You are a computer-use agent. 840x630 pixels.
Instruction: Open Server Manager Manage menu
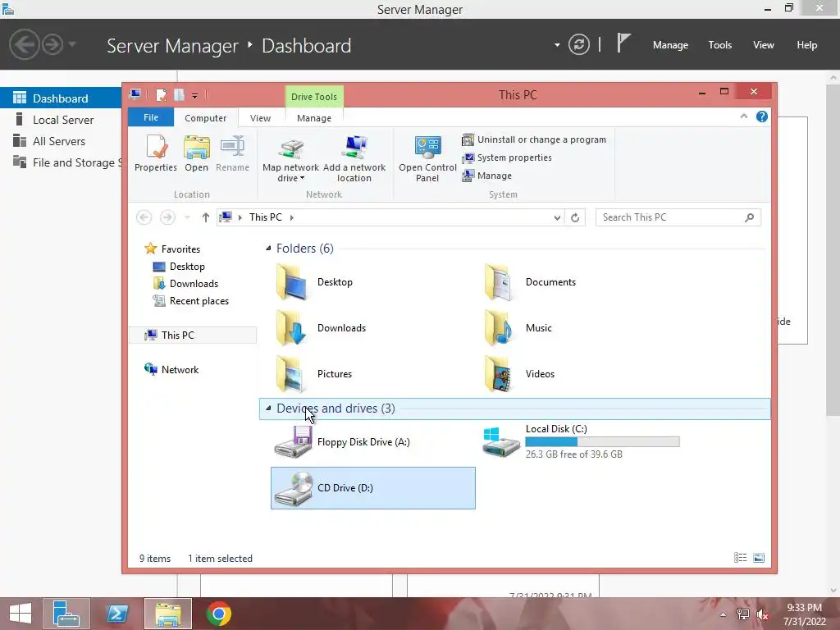click(x=670, y=45)
